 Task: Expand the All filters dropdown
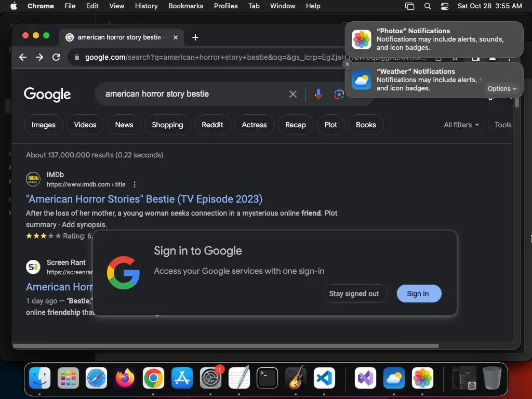click(461, 125)
